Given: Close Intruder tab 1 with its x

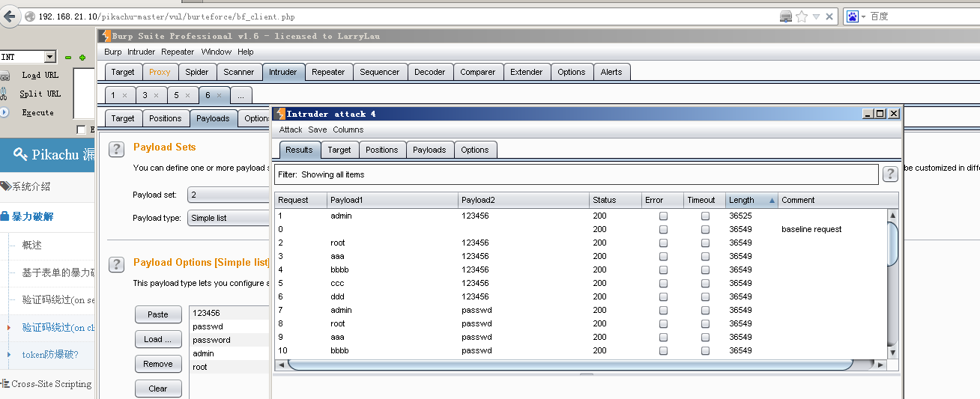Looking at the screenshot, I should pos(124,96).
